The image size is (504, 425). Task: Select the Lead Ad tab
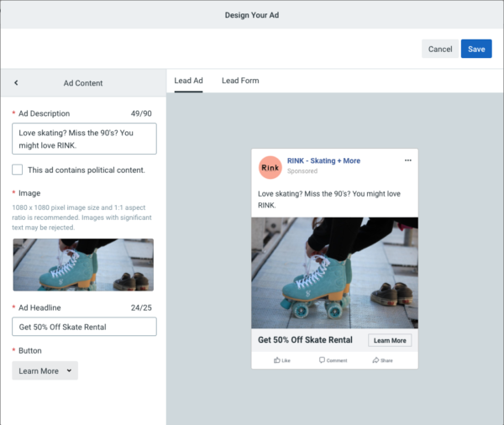[x=188, y=81]
